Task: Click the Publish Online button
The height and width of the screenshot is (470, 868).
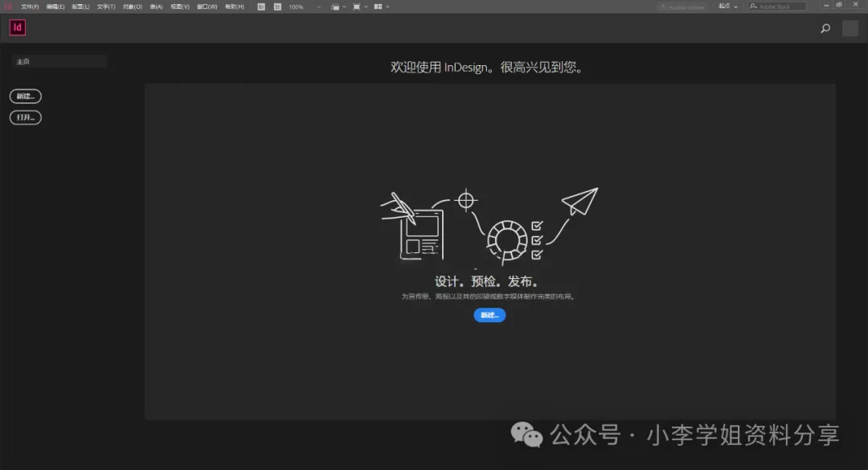Action: 682,6
